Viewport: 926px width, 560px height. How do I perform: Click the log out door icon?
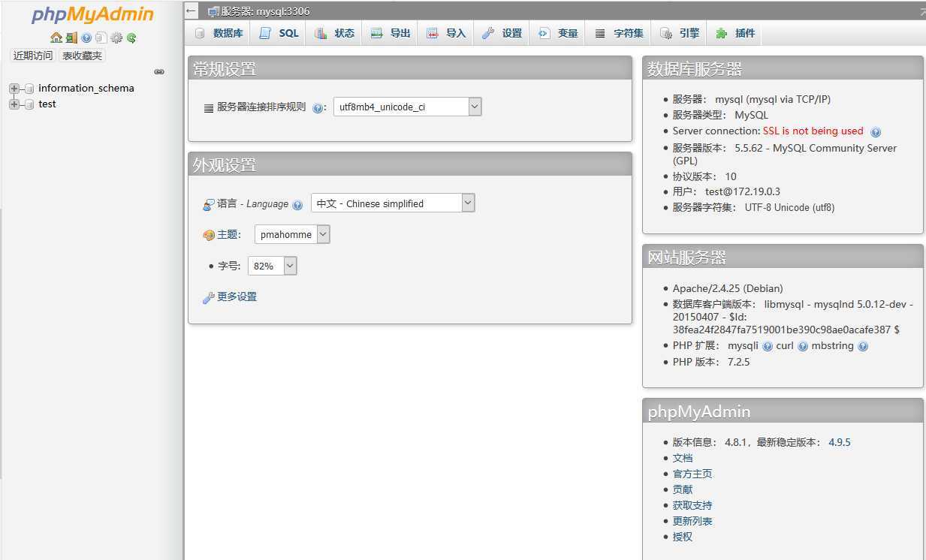click(71, 38)
